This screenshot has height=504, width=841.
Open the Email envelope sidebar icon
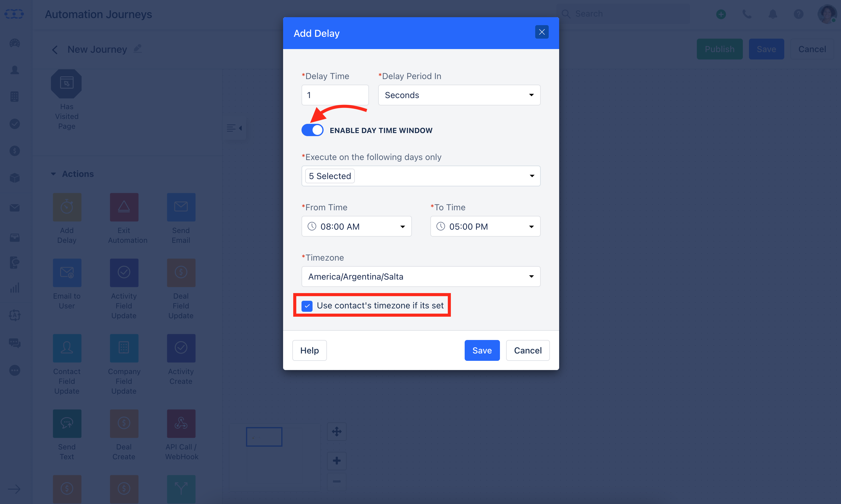(15, 208)
